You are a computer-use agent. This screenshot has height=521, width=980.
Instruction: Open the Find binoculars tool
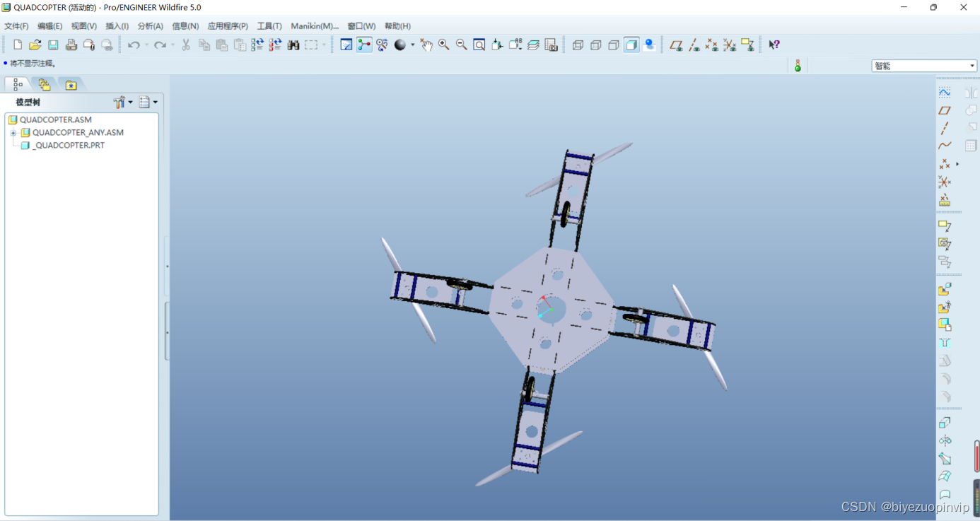(x=293, y=45)
